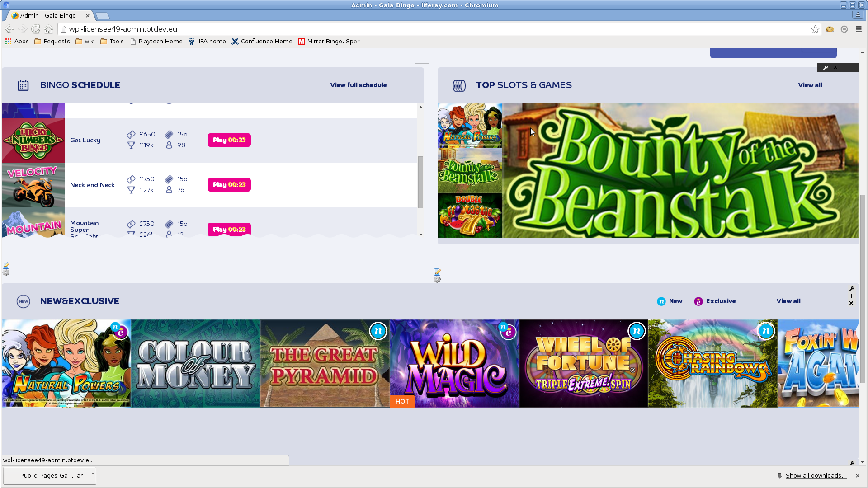Open the wiki bookmark folder

point(85,41)
